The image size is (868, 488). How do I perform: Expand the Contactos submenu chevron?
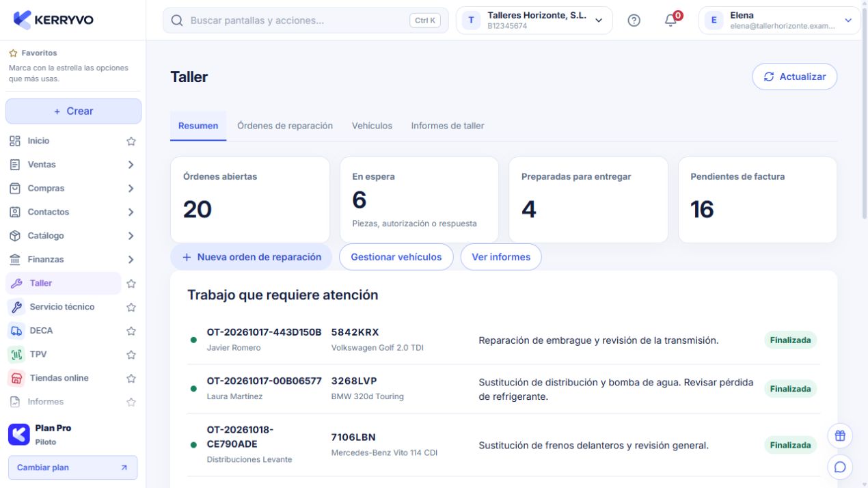pos(131,213)
